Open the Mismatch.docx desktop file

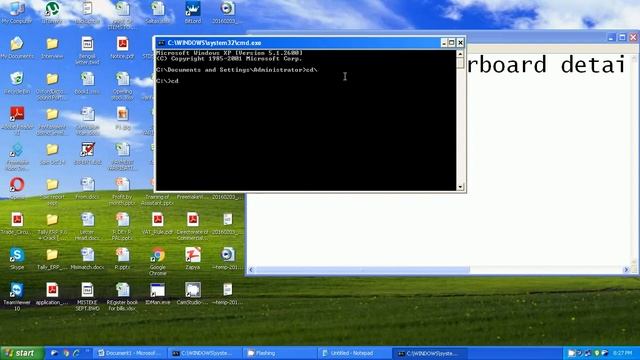click(x=87, y=259)
